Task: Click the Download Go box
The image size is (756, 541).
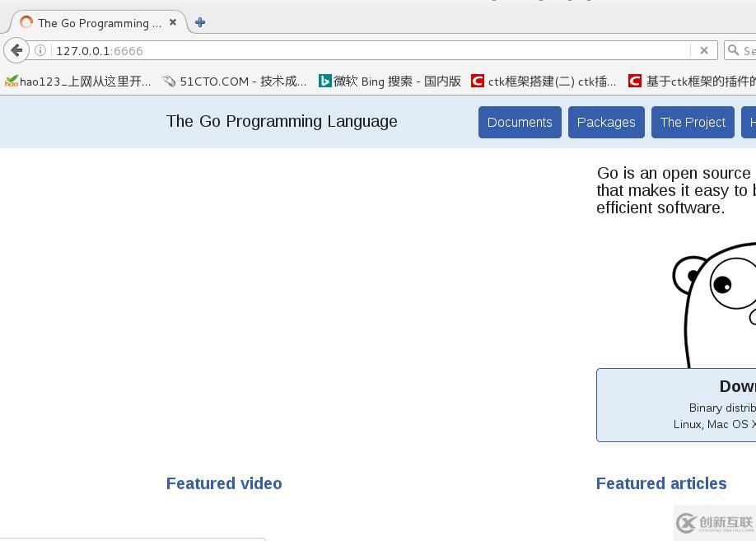Action: (x=676, y=405)
